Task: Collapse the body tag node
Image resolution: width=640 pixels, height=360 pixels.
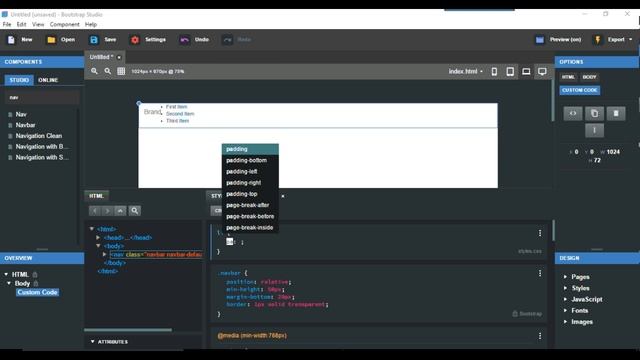Action: 98,246
